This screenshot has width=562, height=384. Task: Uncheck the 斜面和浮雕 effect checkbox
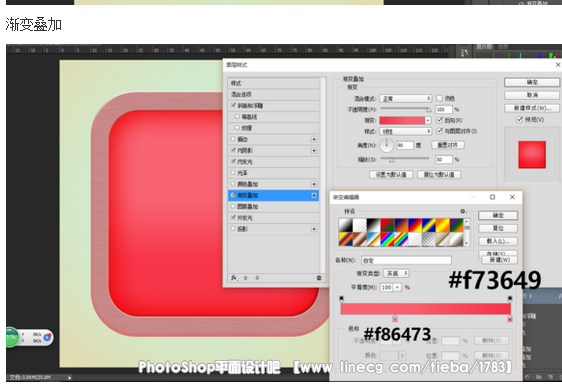tap(233, 105)
